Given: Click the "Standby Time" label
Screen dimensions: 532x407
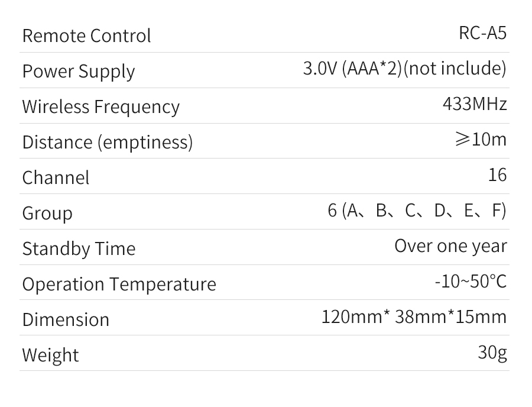Looking at the screenshot, I should [79, 248].
